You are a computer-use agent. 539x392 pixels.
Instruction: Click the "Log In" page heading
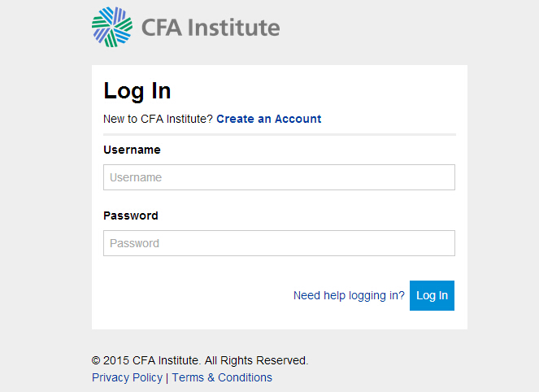tap(137, 90)
